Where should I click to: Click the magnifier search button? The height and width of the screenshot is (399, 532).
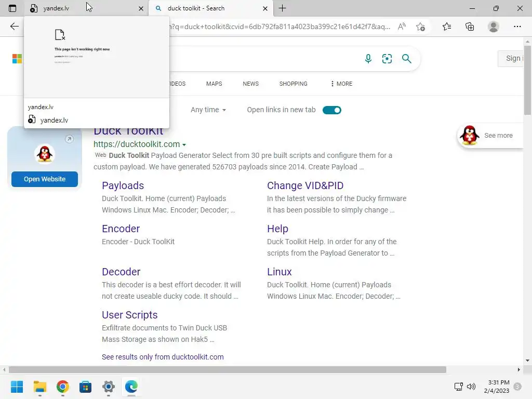point(406,59)
